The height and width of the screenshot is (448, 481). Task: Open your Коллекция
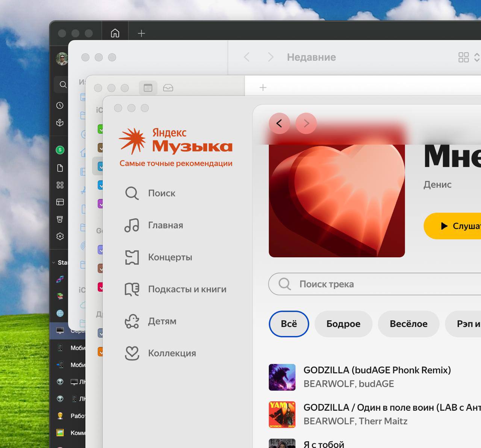point(172,353)
